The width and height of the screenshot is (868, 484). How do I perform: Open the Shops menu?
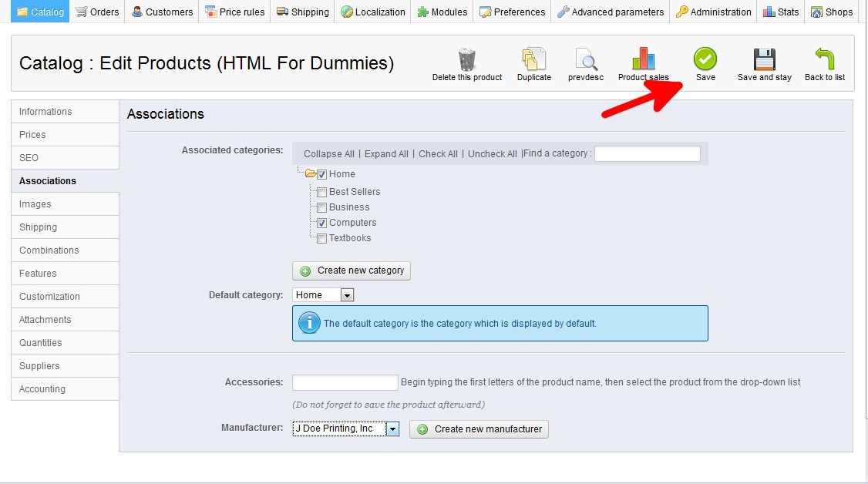click(832, 12)
